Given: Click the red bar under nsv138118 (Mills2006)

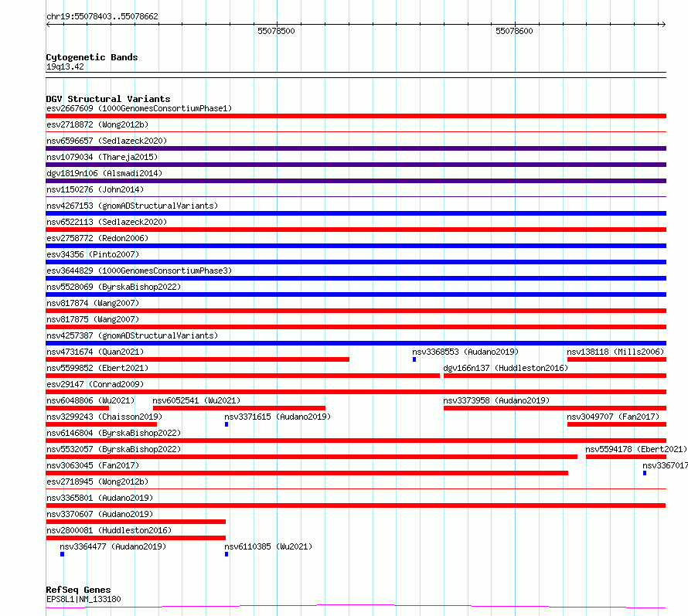Looking at the screenshot, I should (617, 359).
